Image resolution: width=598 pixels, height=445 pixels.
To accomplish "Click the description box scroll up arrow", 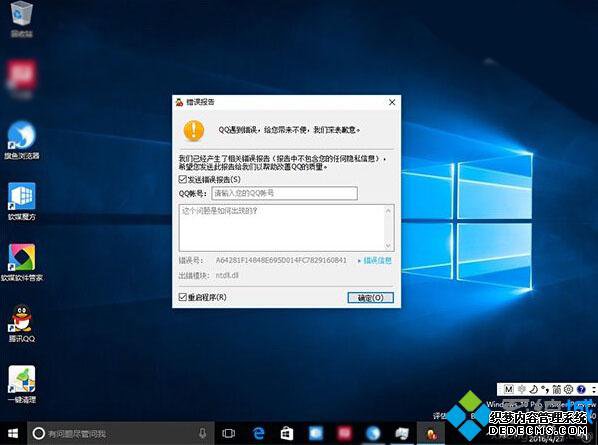I will click(388, 210).
